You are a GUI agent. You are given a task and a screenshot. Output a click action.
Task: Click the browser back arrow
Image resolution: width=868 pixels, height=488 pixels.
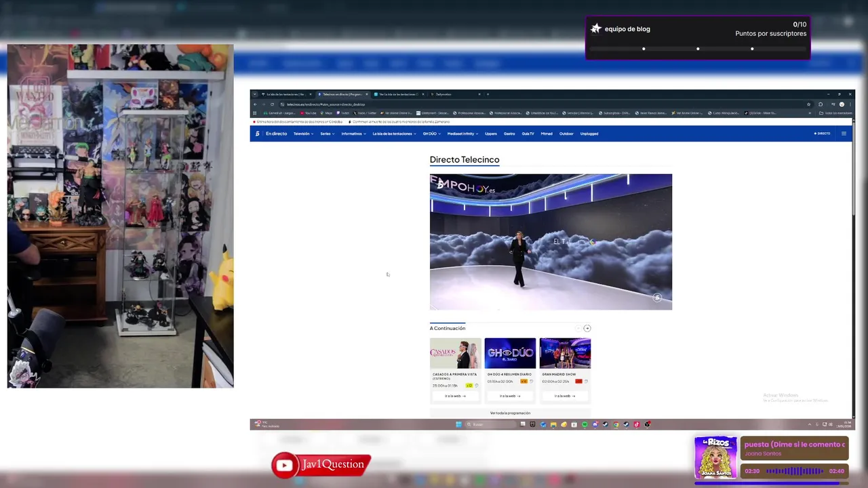pyautogui.click(x=255, y=104)
